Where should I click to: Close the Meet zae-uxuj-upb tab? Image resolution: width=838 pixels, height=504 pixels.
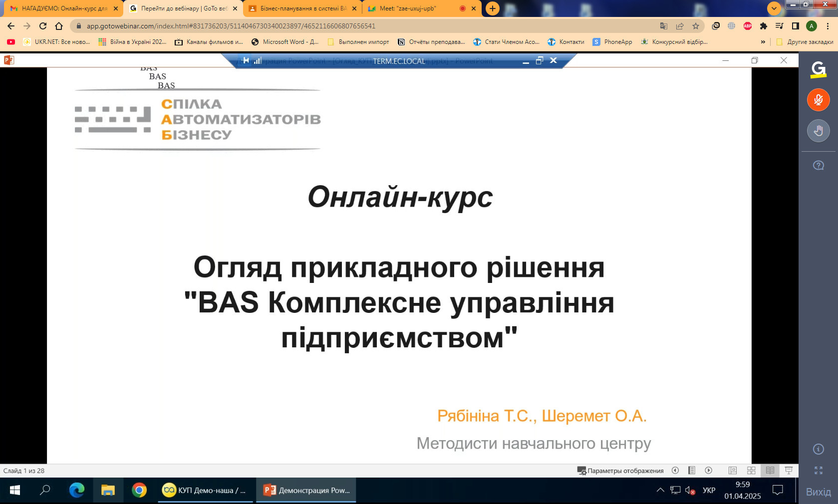click(x=474, y=8)
